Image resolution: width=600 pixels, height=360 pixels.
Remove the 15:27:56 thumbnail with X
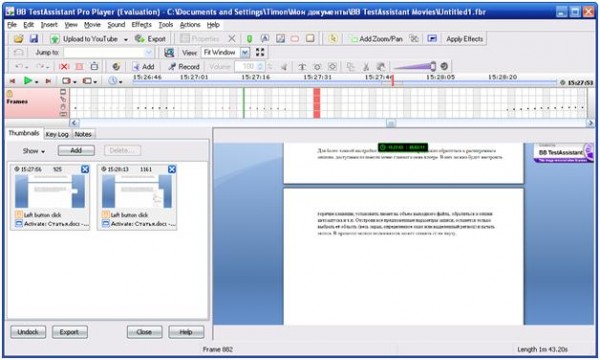tap(85, 169)
